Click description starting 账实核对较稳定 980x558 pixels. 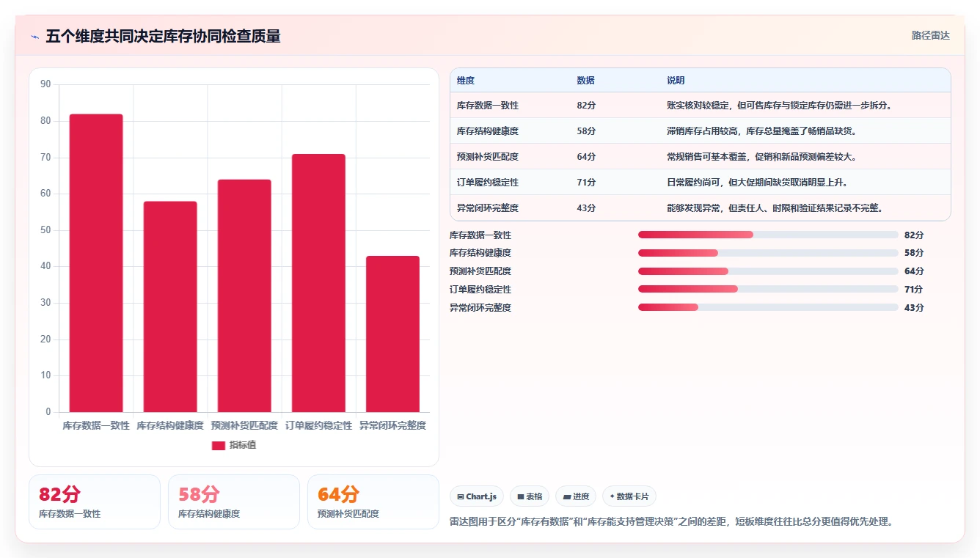point(779,106)
